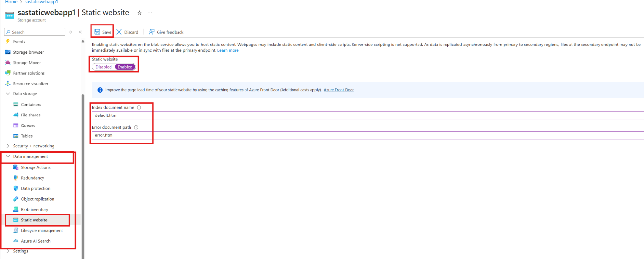This screenshot has width=644, height=259.
Task: Open the Azure Front Door link
Action: point(339,90)
